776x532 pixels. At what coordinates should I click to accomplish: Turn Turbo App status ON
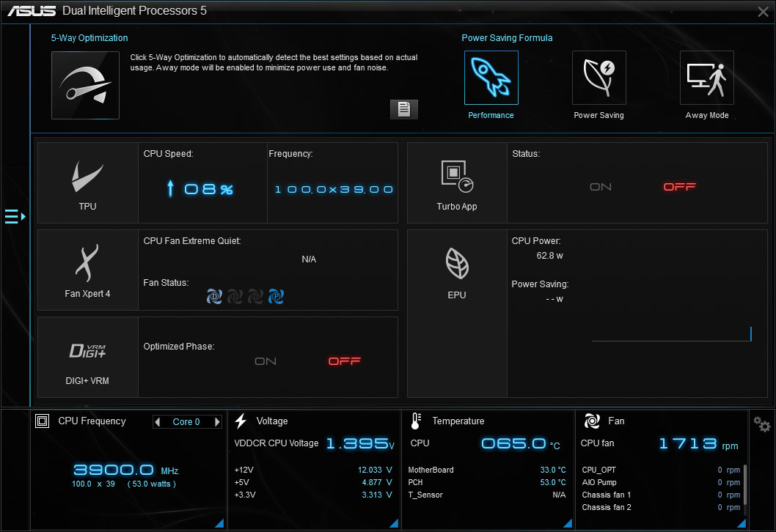tap(600, 187)
